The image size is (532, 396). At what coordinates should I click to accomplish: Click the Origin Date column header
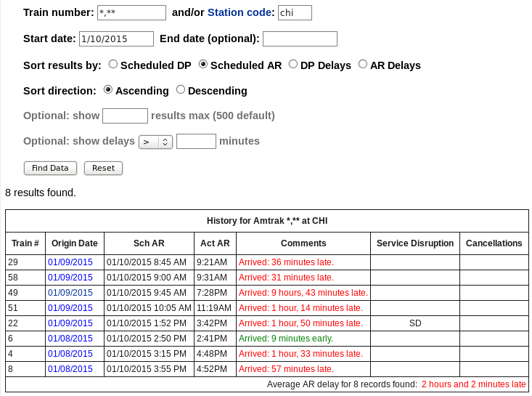[75, 243]
